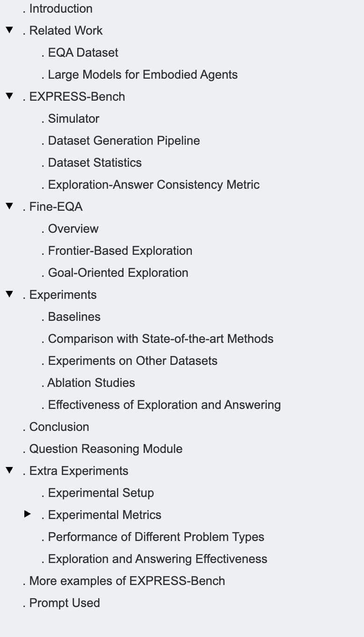Expand the Experimental Metrics subsection
This screenshot has width=364, height=637.
(x=28, y=514)
